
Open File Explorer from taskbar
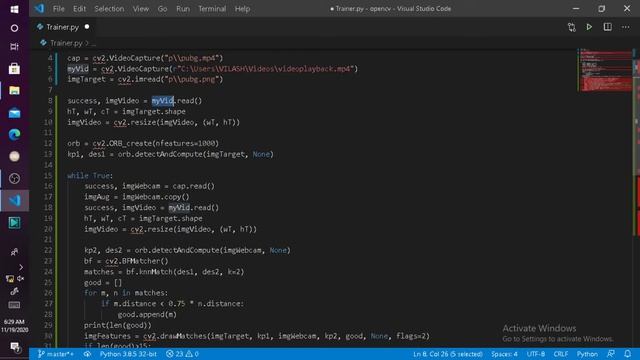point(14,91)
